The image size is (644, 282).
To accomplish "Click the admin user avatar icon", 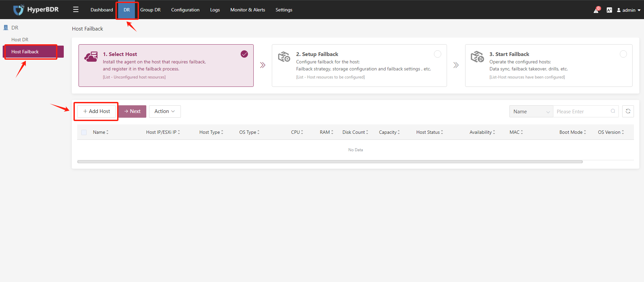I will [x=619, y=10].
